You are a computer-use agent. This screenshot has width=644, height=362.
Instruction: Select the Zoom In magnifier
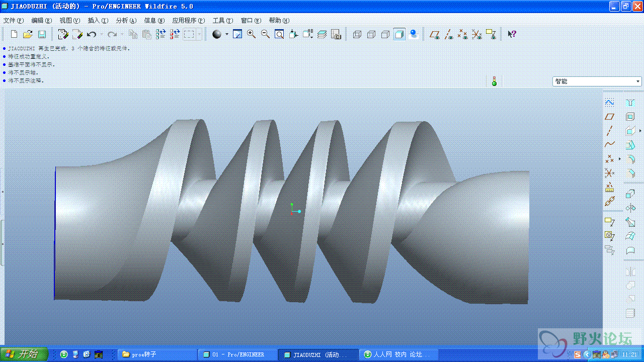[252, 34]
